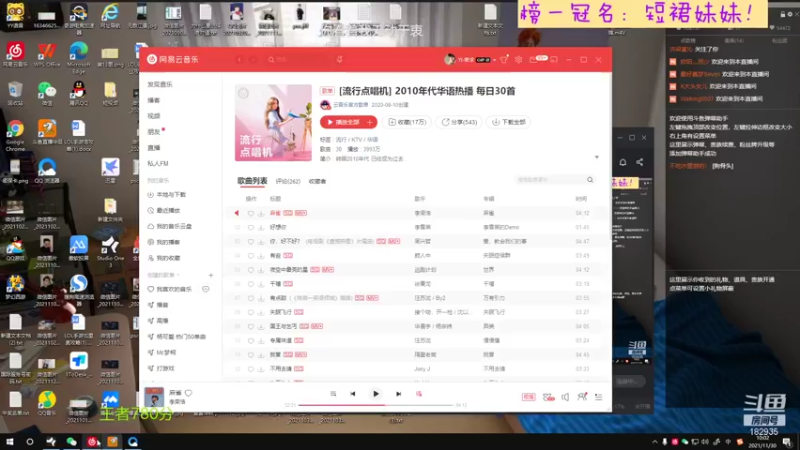Open WeChat from the taskbar

[x=71, y=442]
